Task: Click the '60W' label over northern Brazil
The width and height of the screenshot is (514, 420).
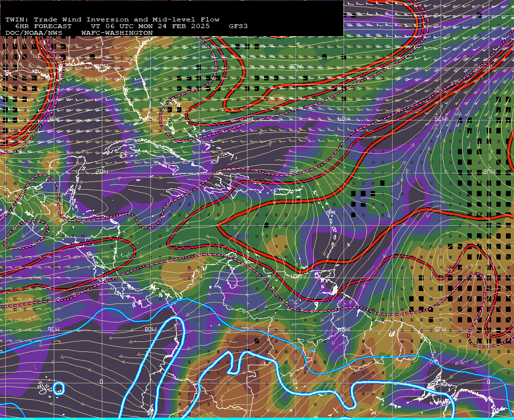Action: coord(344,329)
